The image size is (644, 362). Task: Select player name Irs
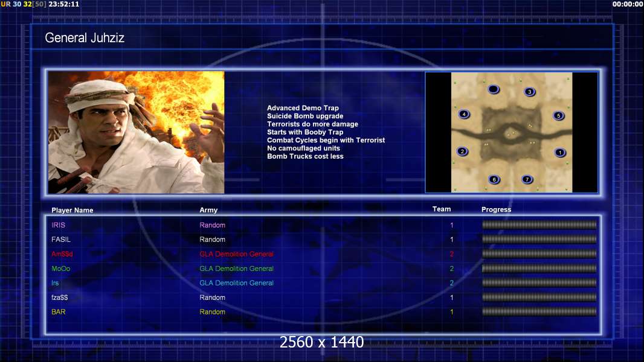(x=55, y=283)
